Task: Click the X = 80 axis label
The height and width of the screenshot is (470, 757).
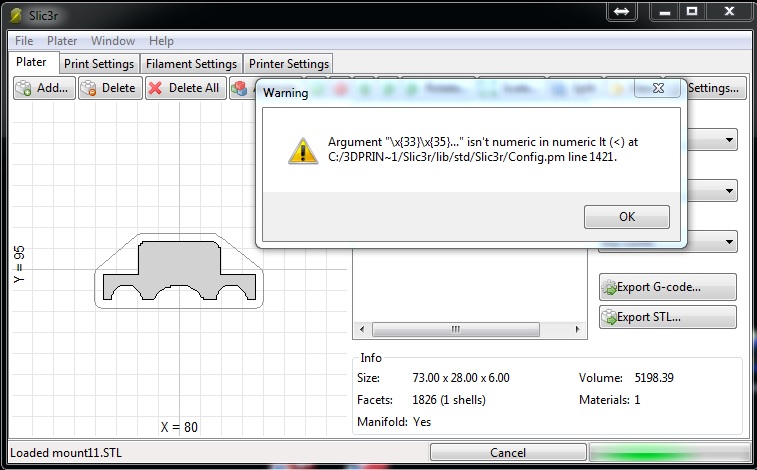Action: tap(179, 427)
